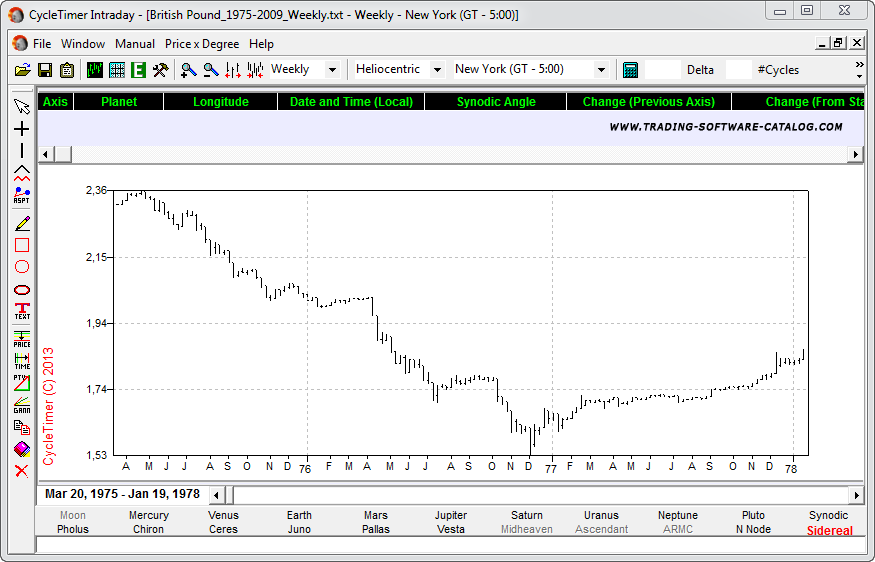Open the Manual menu
The image size is (875, 562).
pyautogui.click(x=135, y=44)
